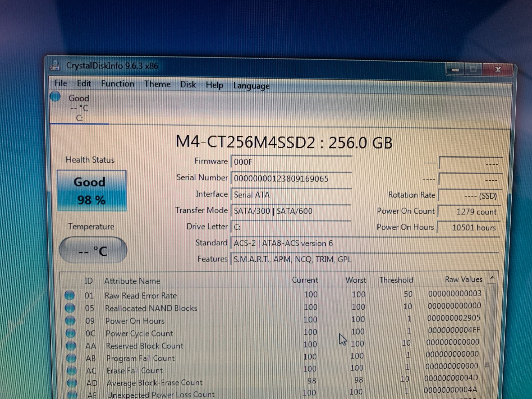Click status circle for Reserved Block Count
Viewport: 532px width, 399px height.
[x=71, y=345]
